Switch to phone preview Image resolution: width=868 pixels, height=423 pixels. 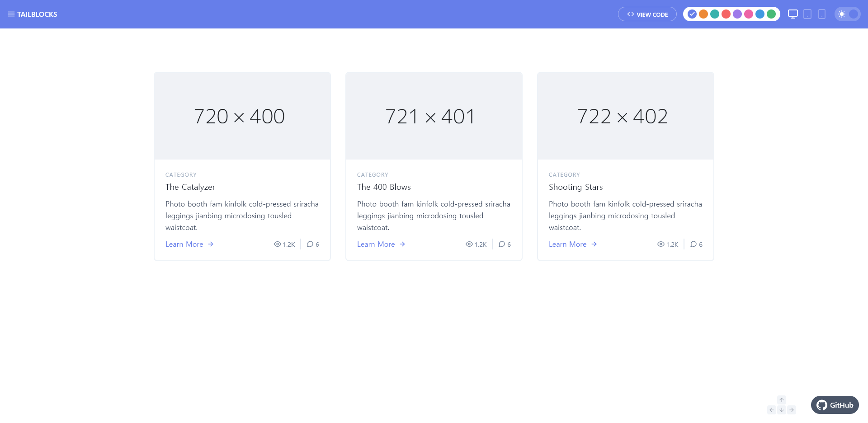[x=822, y=14]
